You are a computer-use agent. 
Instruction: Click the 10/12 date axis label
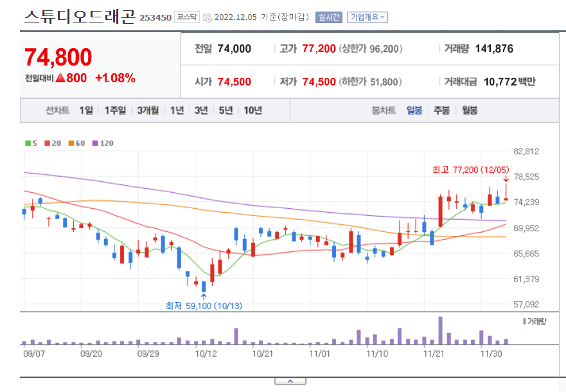pos(206,353)
